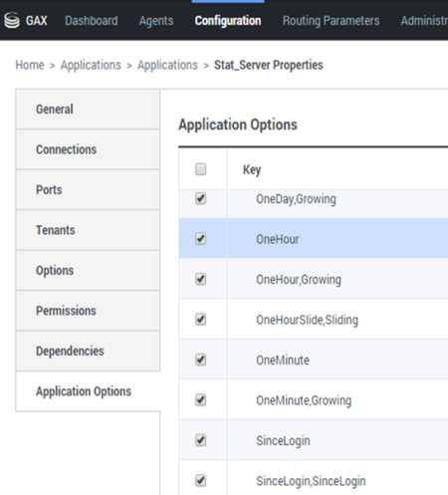The width and height of the screenshot is (448, 495).
Task: Uncheck the OneHourSlide,Sliding checkbox
Action: point(200,320)
